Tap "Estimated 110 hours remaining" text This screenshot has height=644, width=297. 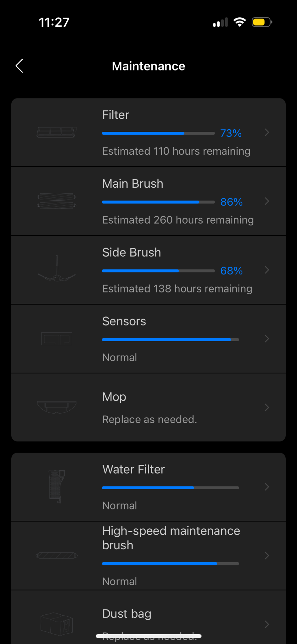click(176, 151)
